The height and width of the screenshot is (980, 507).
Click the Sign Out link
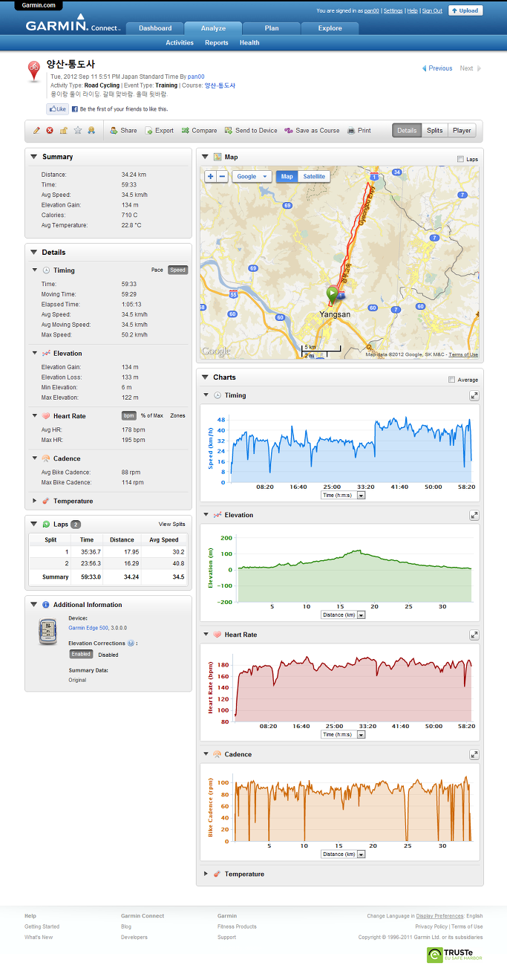click(432, 11)
